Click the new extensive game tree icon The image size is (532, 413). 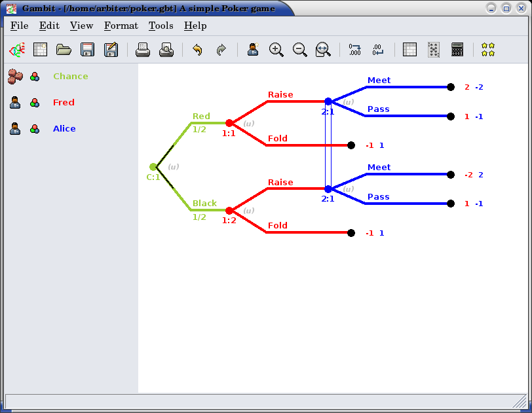coord(17,50)
